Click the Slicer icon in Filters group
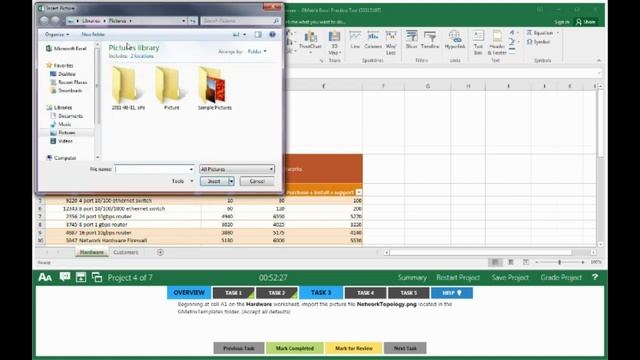This screenshot has width=640, height=360. click(411, 40)
